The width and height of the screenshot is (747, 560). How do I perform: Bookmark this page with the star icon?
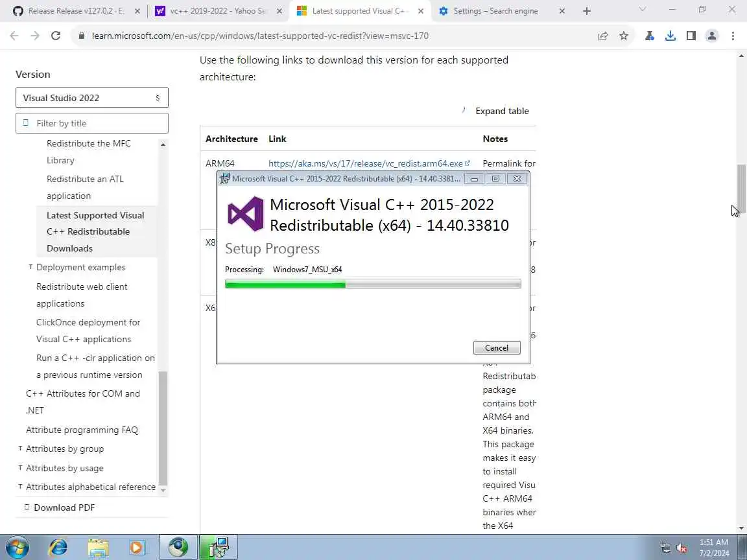coord(624,36)
